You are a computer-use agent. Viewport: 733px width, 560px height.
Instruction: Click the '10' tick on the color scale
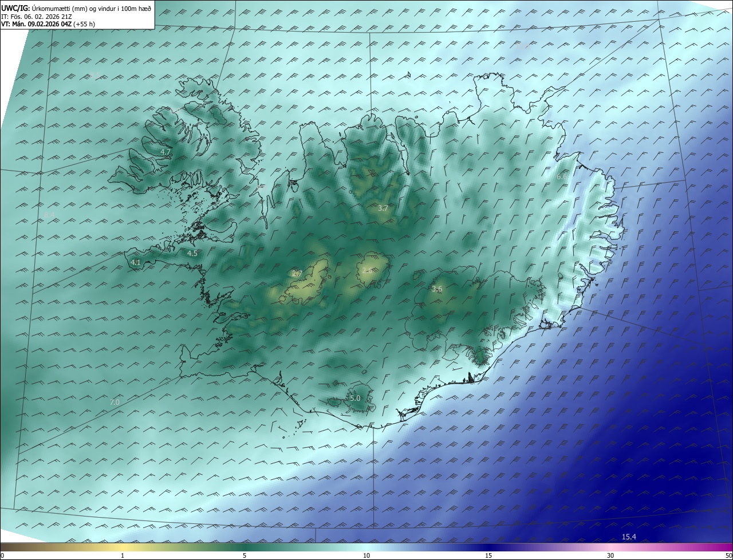click(366, 555)
